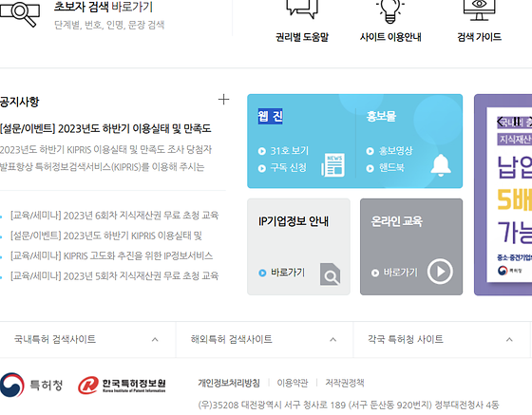
Task: Open 저작권정책 footer link
Action: (x=345, y=383)
